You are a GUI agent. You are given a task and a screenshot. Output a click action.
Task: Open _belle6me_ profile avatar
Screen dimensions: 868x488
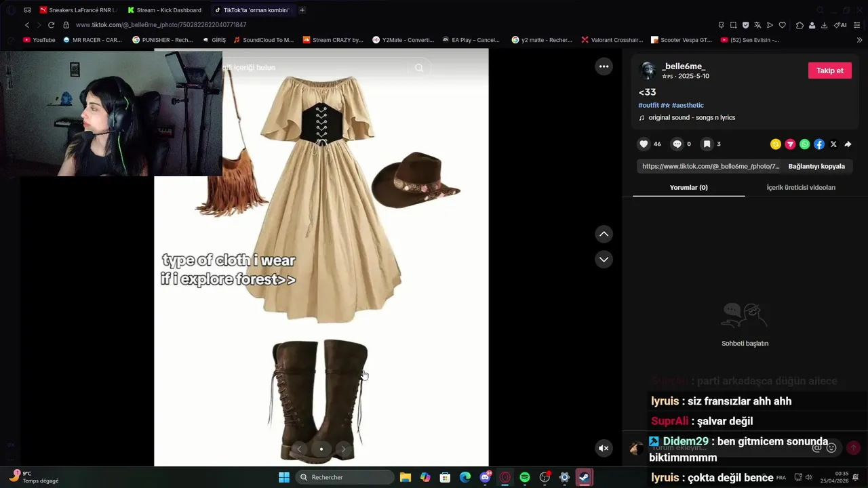pyautogui.click(x=648, y=70)
